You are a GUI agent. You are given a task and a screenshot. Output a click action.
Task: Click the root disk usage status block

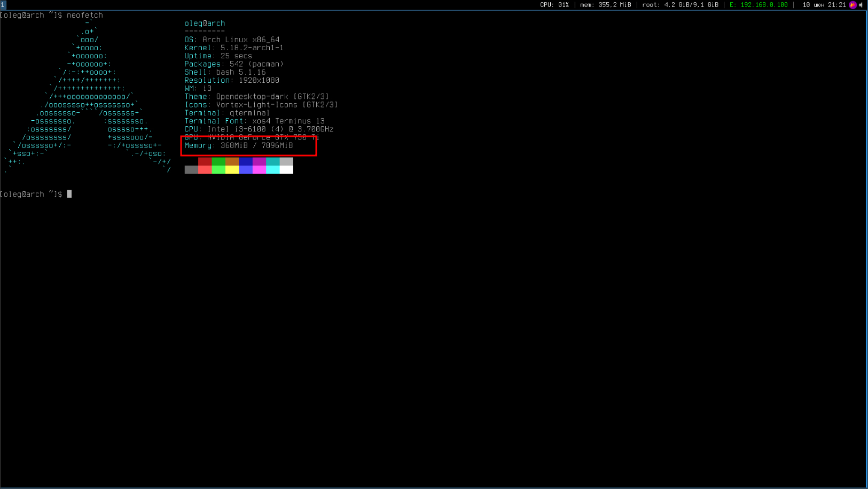click(681, 5)
